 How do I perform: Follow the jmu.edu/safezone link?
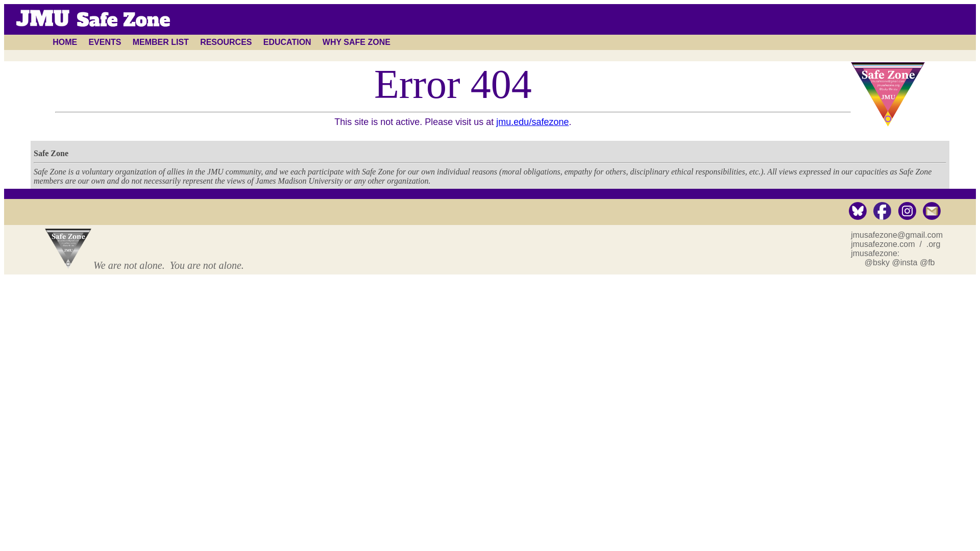(x=532, y=122)
